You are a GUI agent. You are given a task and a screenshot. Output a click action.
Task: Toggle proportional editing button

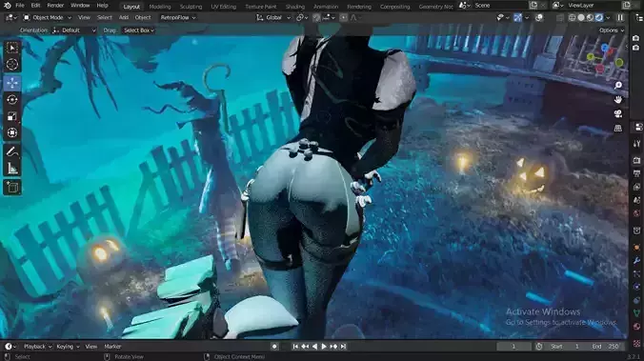click(343, 18)
